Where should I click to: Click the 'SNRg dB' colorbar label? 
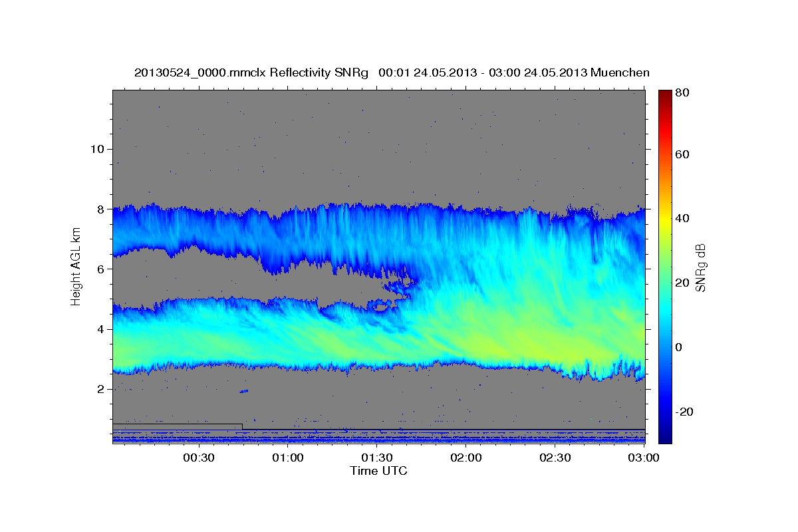pyautogui.click(x=700, y=267)
